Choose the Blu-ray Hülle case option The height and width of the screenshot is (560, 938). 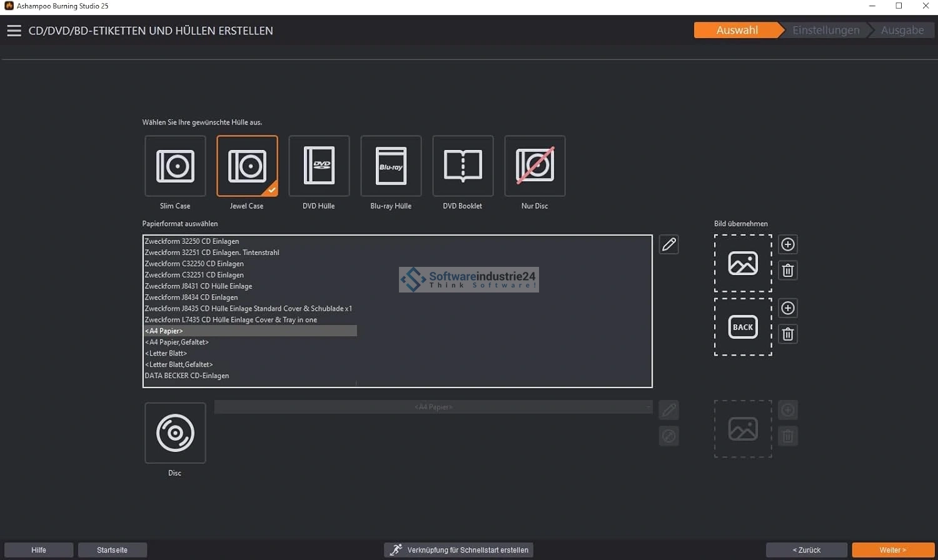pyautogui.click(x=391, y=166)
